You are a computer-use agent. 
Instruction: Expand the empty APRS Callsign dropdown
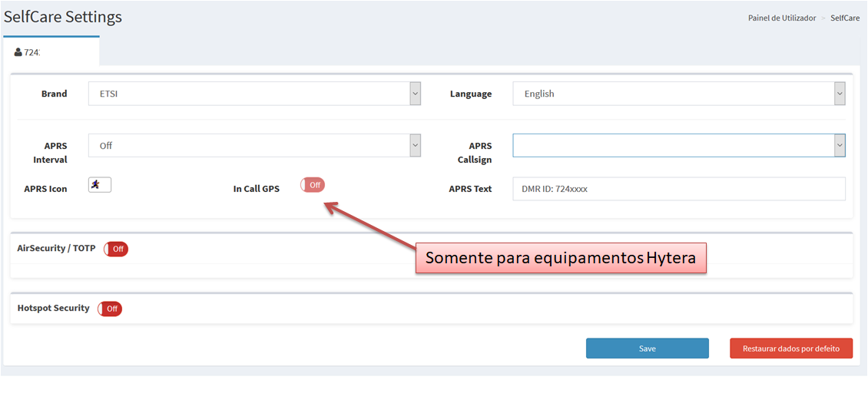(679, 146)
